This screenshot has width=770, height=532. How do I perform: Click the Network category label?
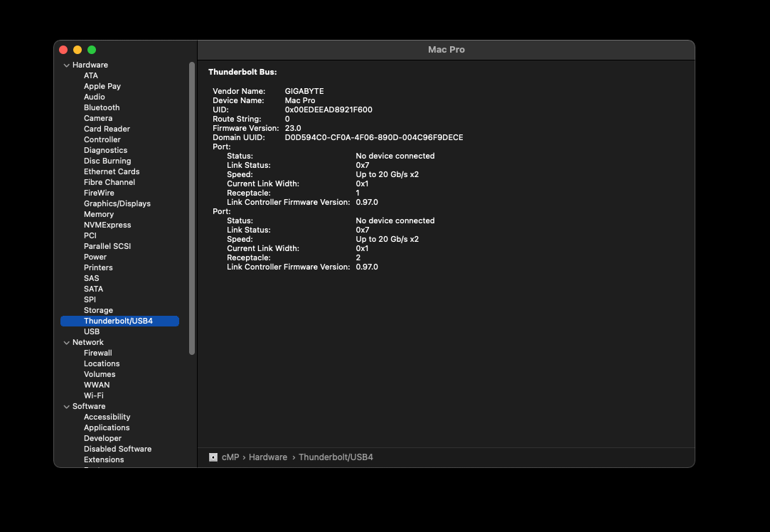[88, 342]
